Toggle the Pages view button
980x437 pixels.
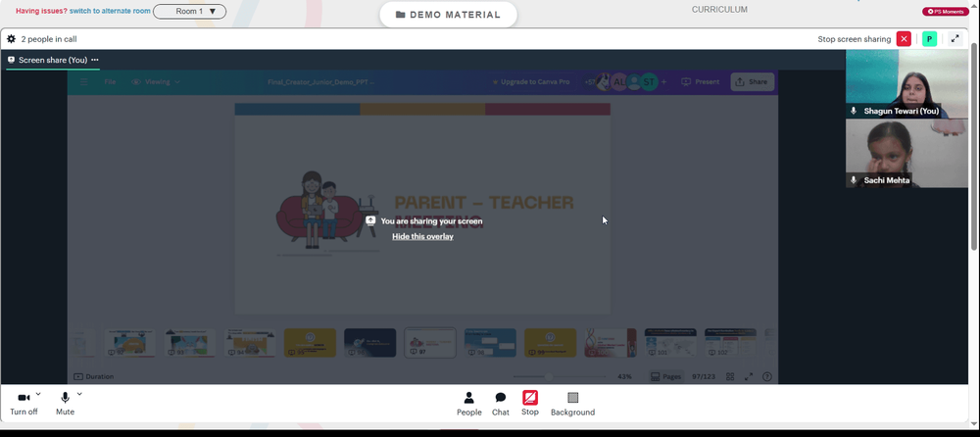[x=665, y=377]
